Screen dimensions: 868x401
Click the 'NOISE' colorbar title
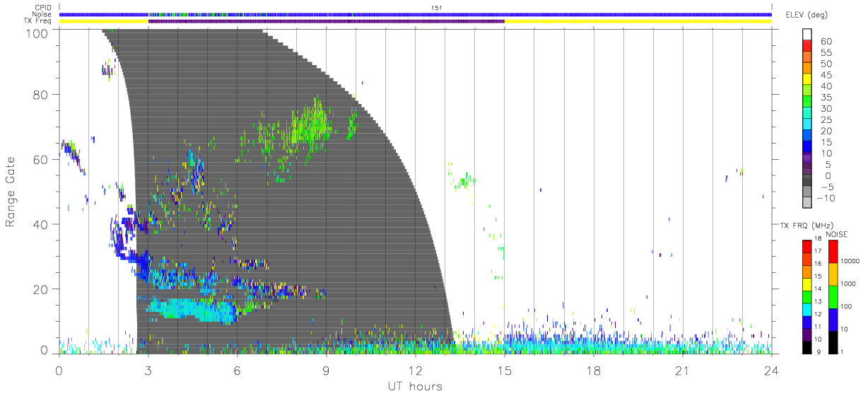coord(838,234)
